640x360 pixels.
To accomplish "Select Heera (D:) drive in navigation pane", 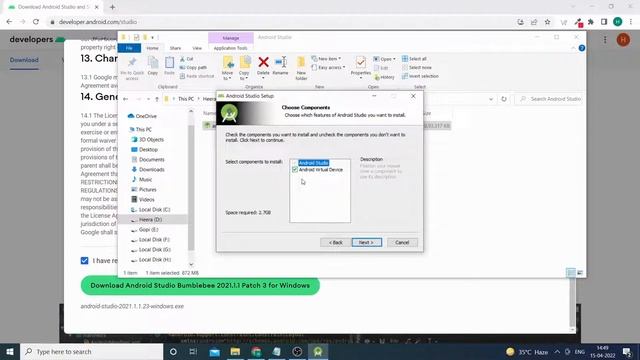I will [150, 220].
